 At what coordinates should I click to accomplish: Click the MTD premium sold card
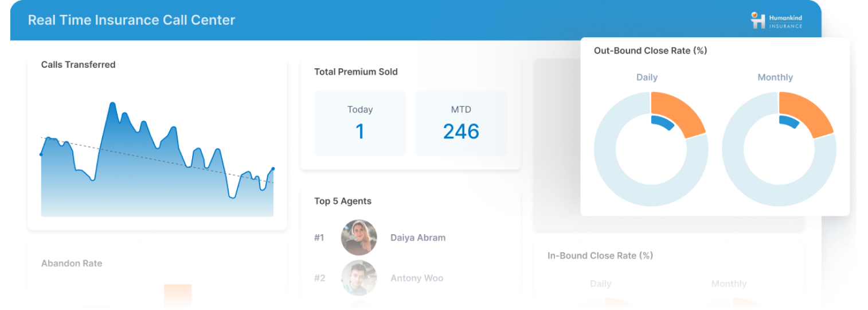click(x=461, y=123)
